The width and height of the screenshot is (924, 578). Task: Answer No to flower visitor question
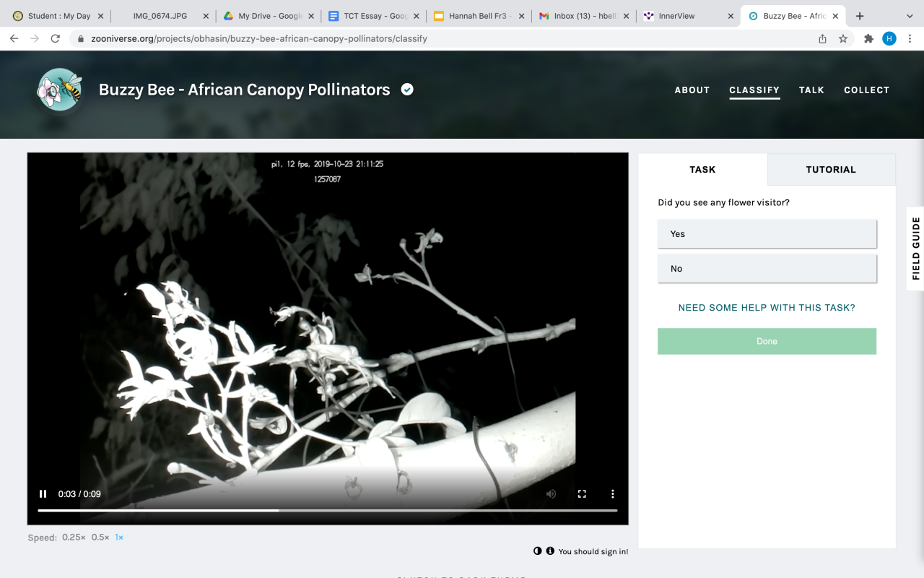[x=767, y=269]
